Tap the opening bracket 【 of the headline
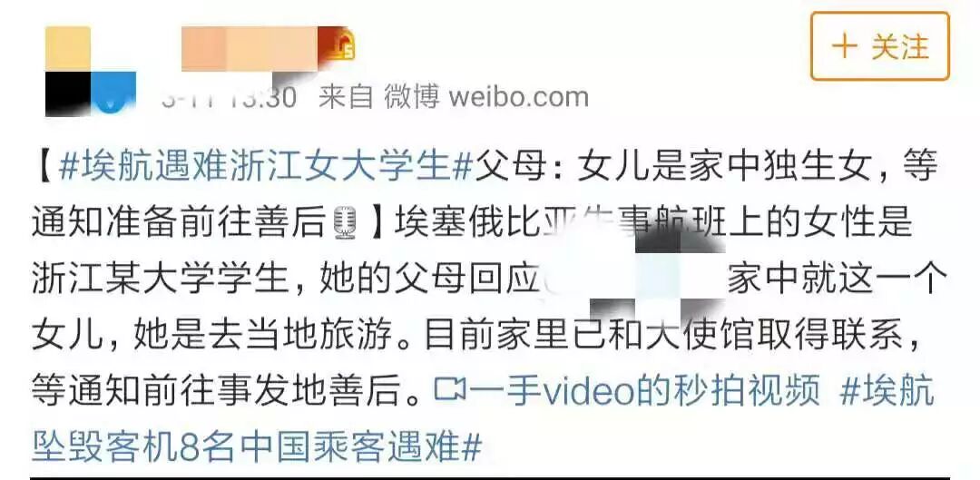The width and height of the screenshot is (980, 480). 44,167
